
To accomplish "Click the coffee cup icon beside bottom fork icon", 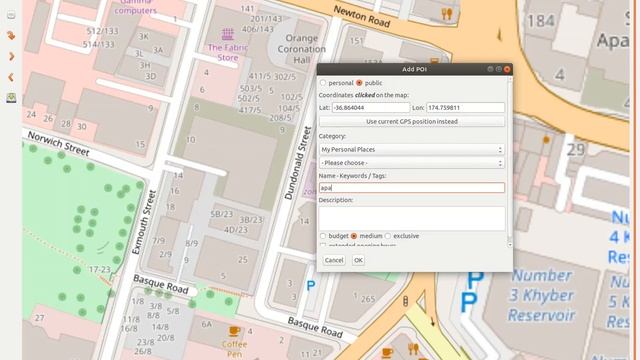I will pyautogui.click(x=387, y=352).
